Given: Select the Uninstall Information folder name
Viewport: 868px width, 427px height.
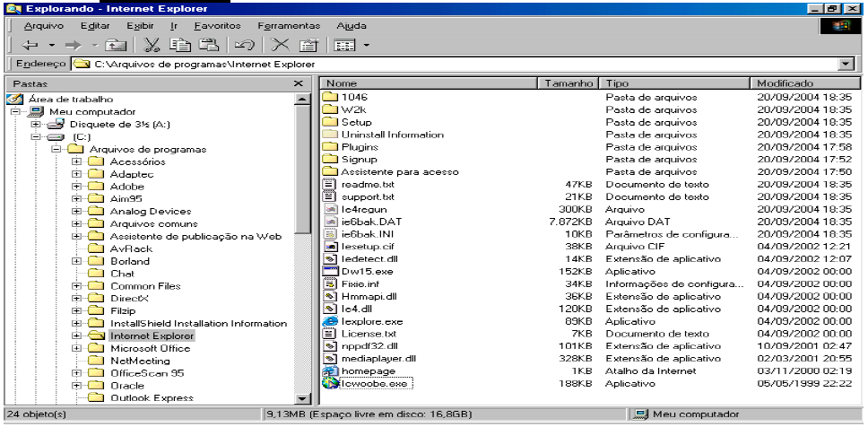Looking at the screenshot, I should pyautogui.click(x=393, y=135).
